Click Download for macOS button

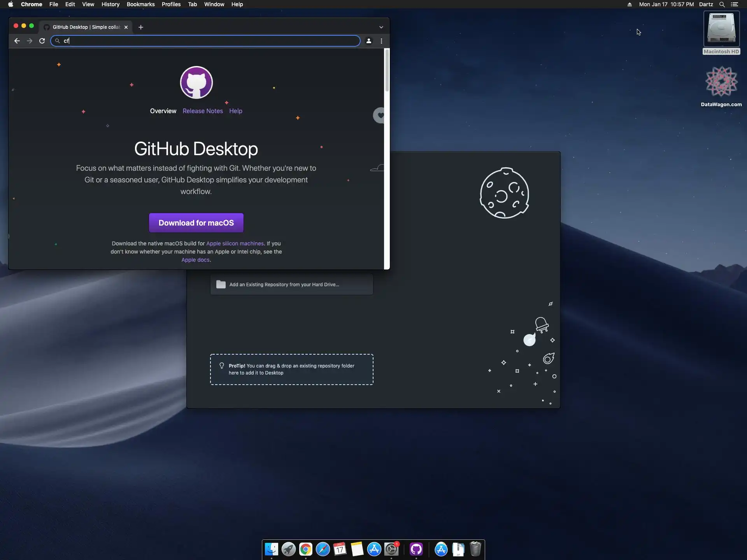tap(196, 223)
